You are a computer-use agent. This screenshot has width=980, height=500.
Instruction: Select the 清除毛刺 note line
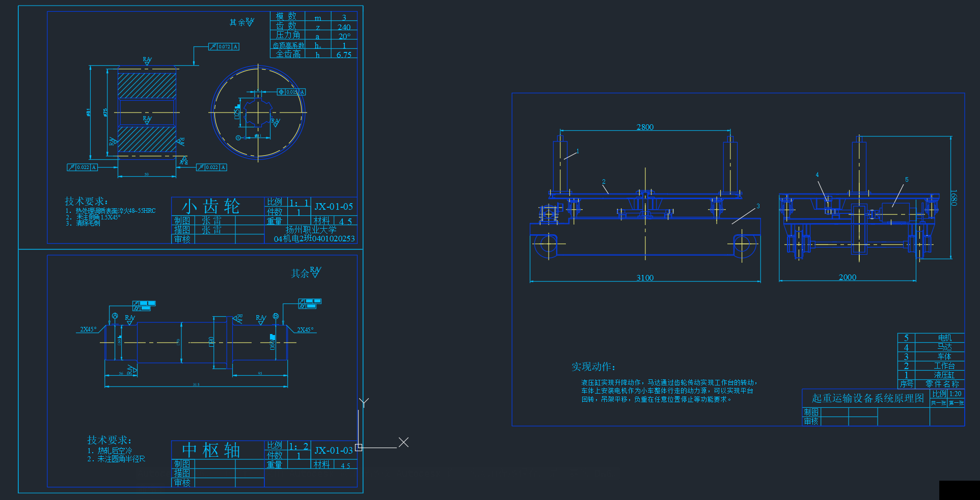pos(88,223)
